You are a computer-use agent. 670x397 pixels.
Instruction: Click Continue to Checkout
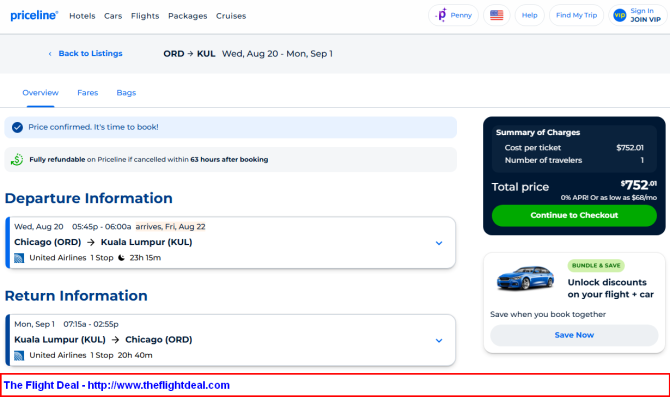pos(574,215)
